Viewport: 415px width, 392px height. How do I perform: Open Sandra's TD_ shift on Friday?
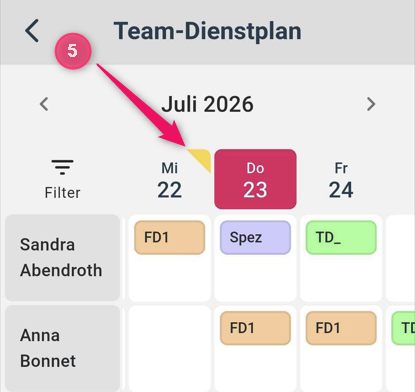pyautogui.click(x=341, y=237)
